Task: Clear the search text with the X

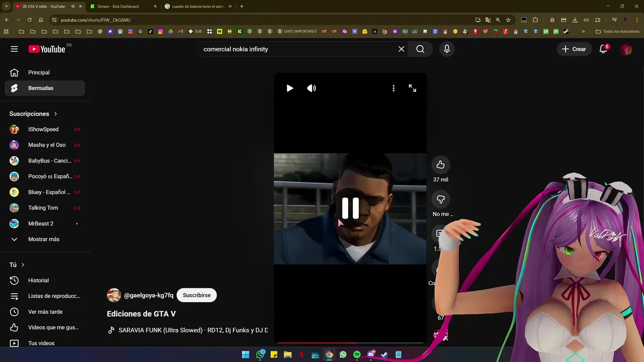Action: tap(401, 49)
